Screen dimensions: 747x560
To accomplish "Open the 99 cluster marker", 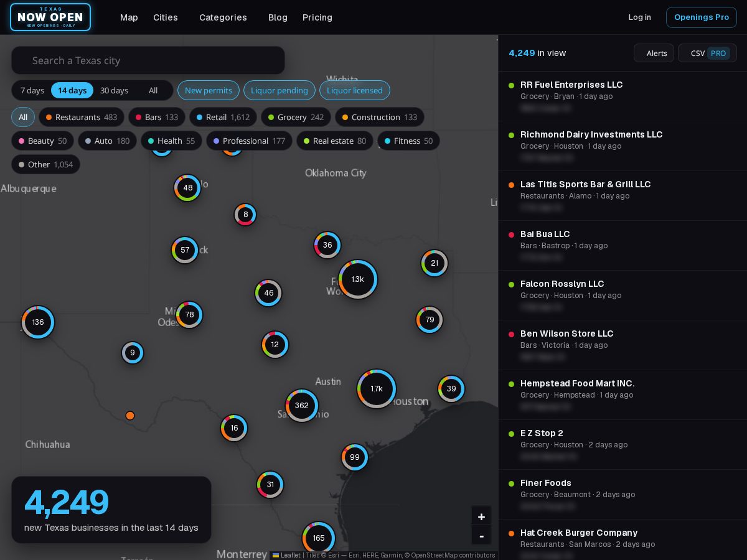I will click(x=355, y=457).
